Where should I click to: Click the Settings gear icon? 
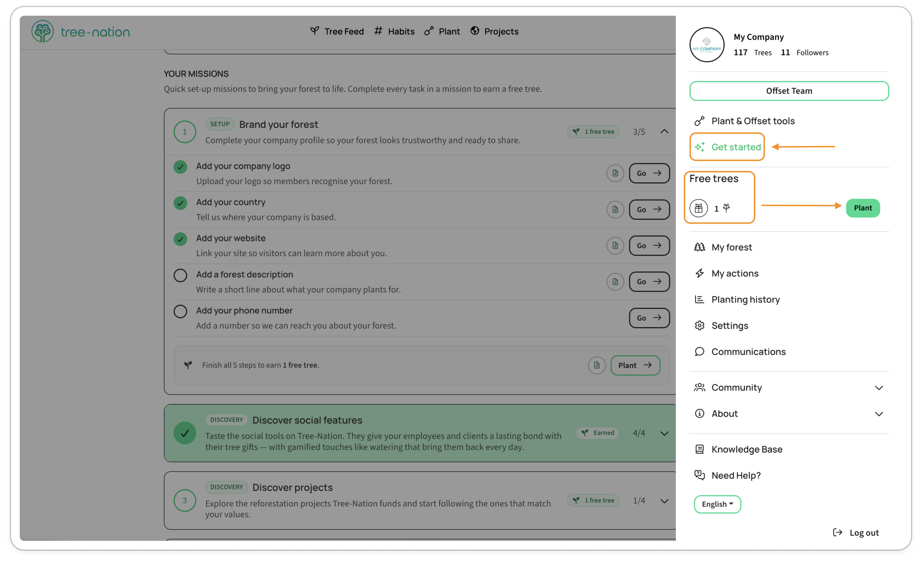[x=699, y=326]
